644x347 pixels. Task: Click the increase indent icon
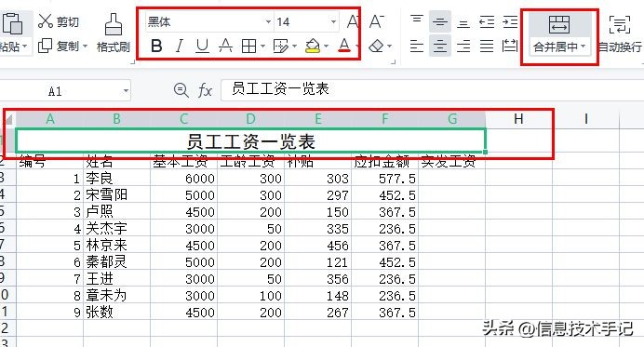click(510, 21)
